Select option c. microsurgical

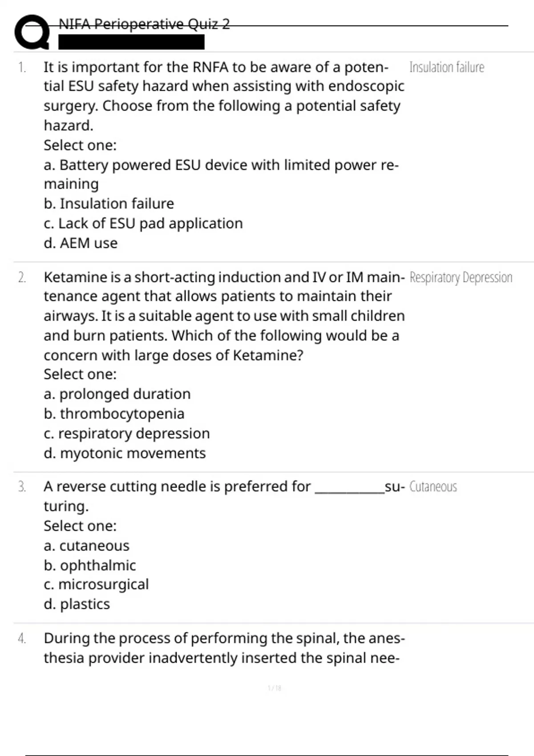click(x=96, y=584)
